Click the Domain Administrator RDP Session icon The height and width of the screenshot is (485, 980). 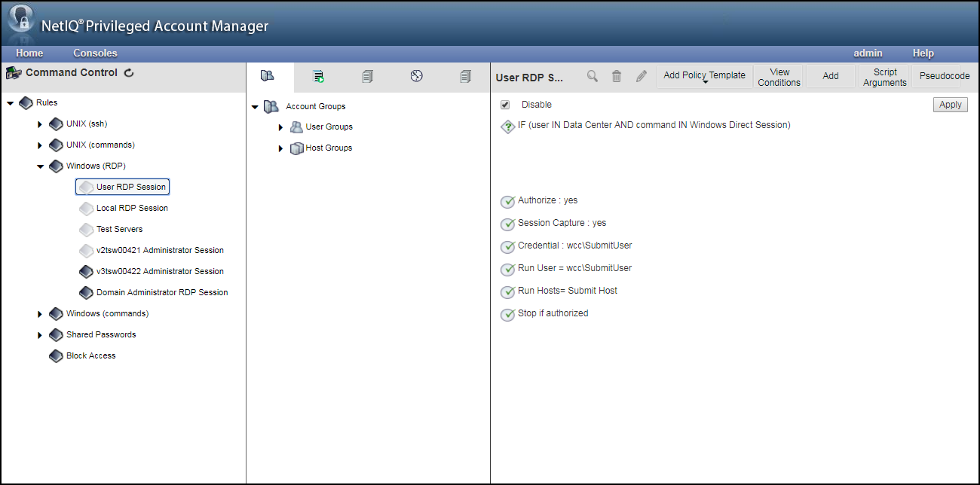tap(86, 292)
